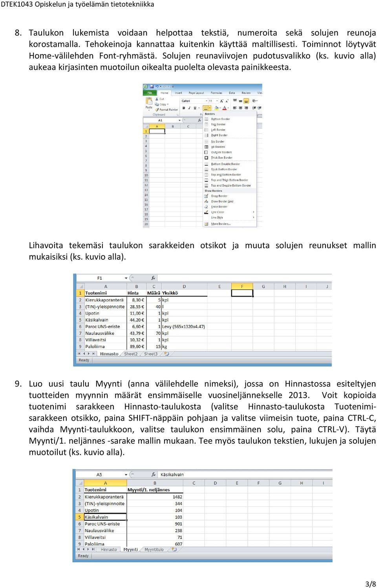
Task: Click the formula bar showing Käsikalvain
Action: [245, 475]
